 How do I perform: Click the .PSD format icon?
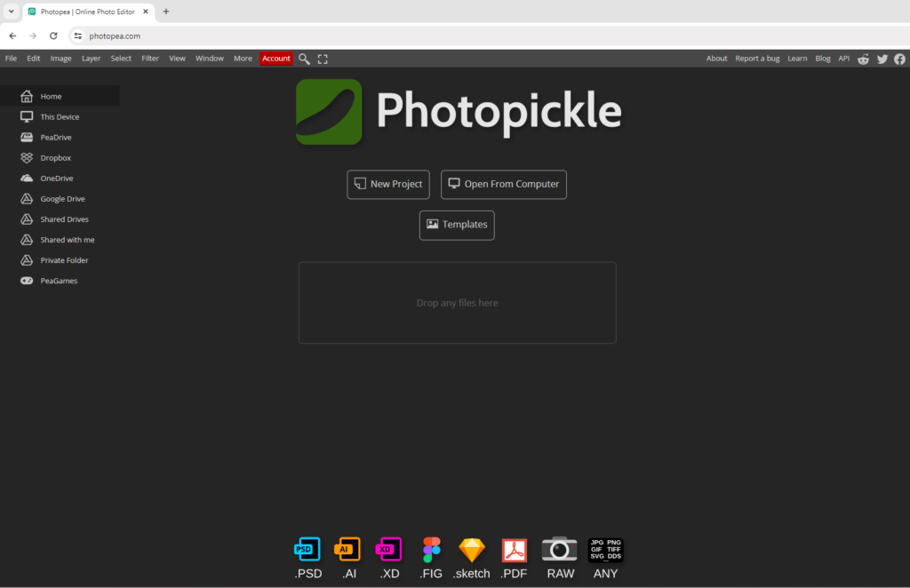click(x=307, y=549)
